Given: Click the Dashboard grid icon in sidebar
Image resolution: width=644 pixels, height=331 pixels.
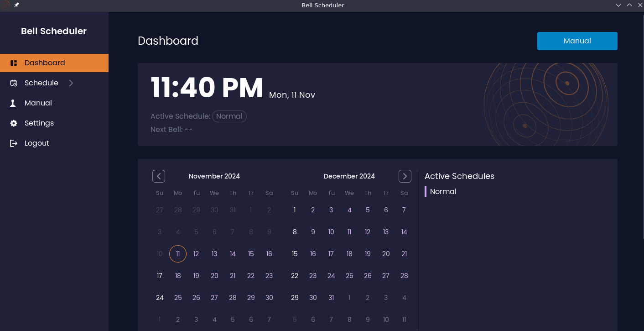Looking at the screenshot, I should click(14, 63).
